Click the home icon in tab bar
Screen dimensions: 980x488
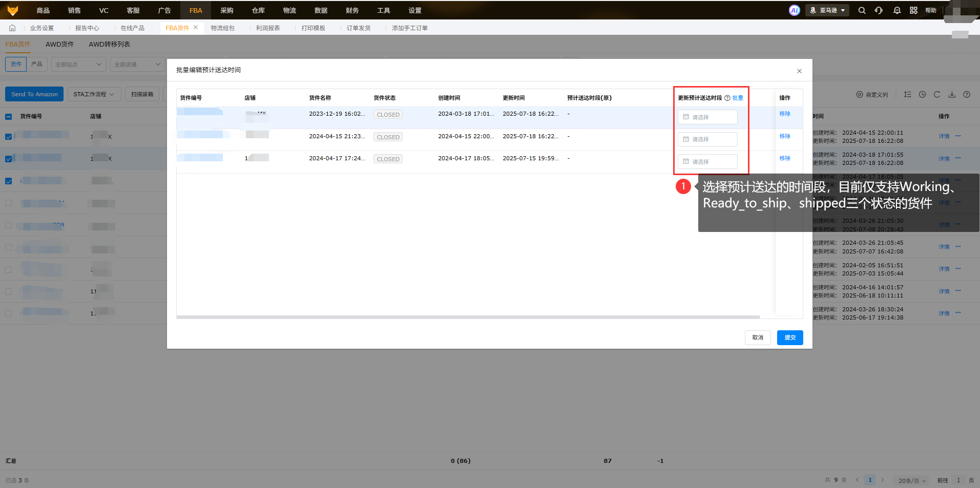click(12, 28)
